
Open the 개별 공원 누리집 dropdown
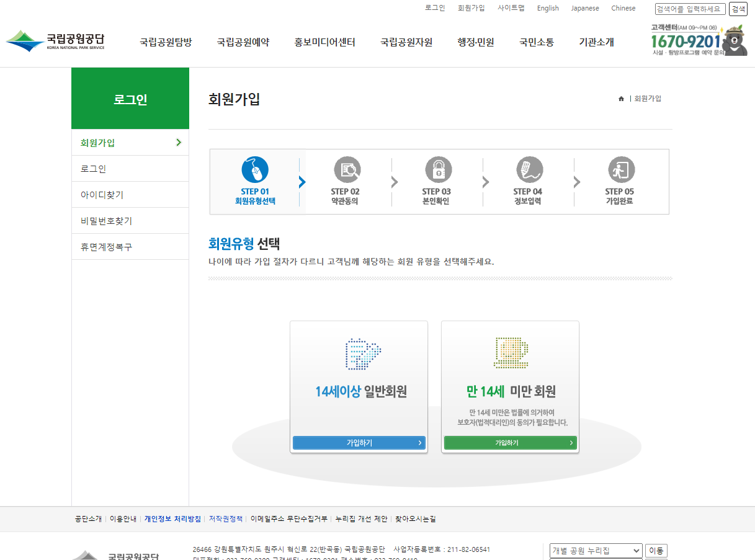596,551
